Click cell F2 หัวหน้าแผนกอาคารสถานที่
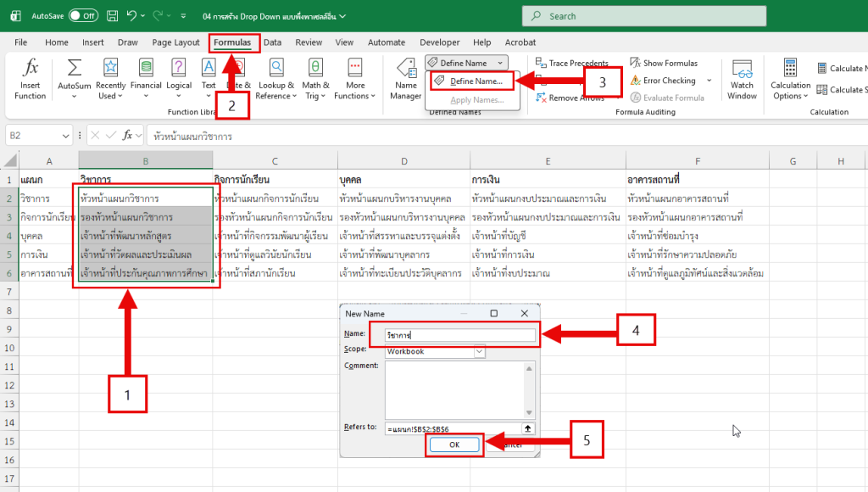The height and width of the screenshot is (492, 868). [x=697, y=198]
